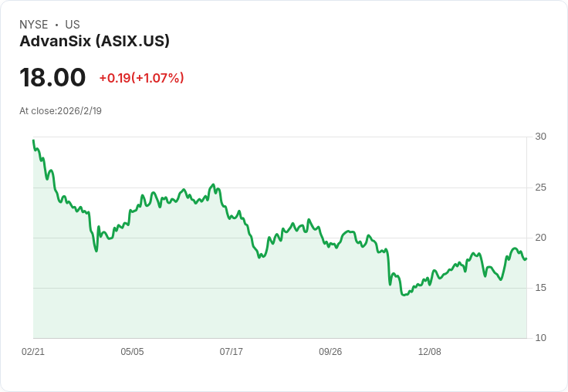Click the 09/26 date on the x-axis

[x=330, y=352]
